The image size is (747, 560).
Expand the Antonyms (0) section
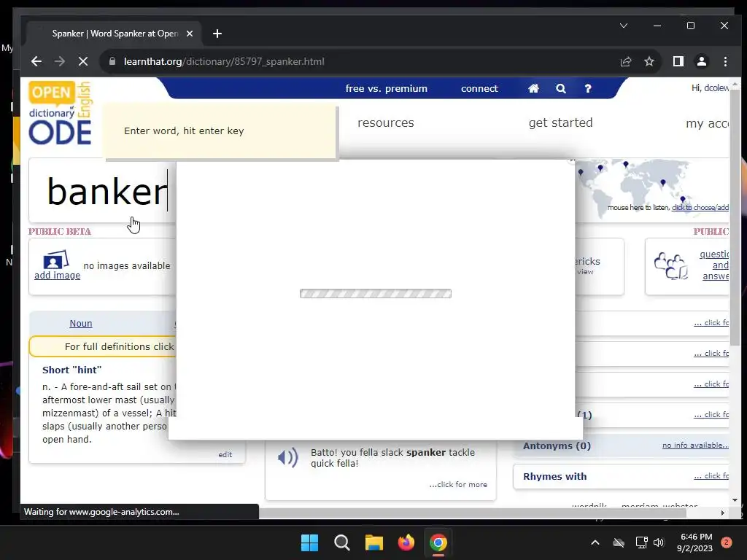click(622, 446)
